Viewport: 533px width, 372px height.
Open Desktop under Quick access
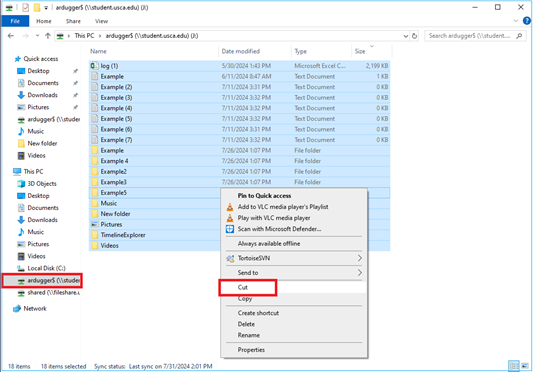[x=38, y=71]
